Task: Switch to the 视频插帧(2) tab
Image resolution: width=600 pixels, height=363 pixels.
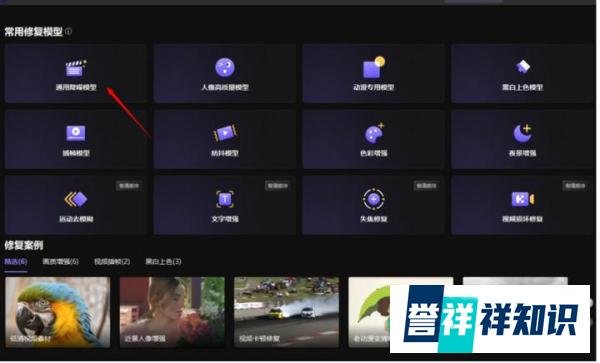Action: pyautogui.click(x=112, y=262)
